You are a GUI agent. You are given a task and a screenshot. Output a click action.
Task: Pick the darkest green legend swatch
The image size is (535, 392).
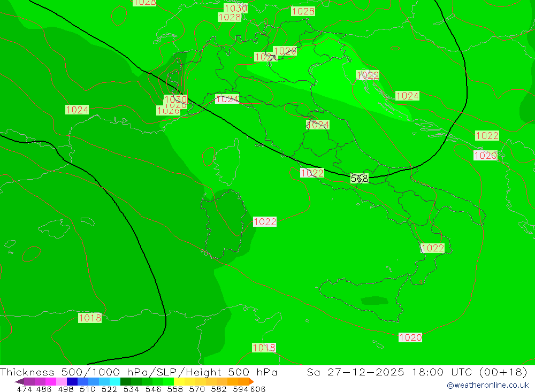point(126,381)
